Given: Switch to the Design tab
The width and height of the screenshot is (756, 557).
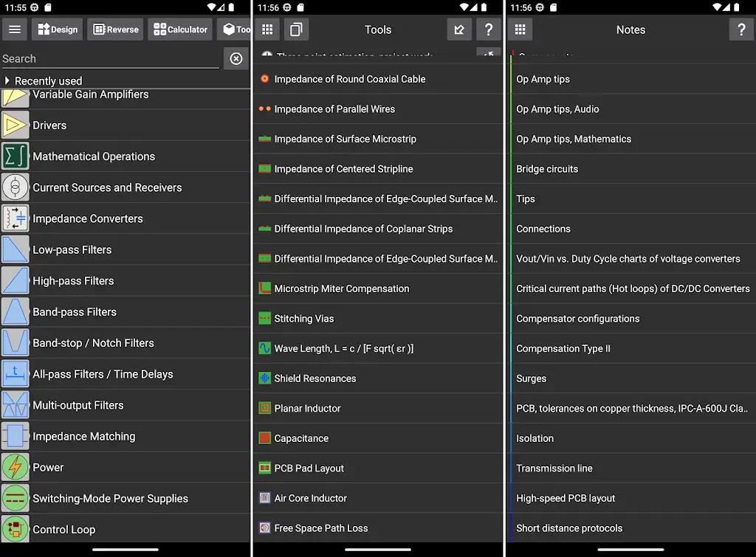Looking at the screenshot, I should 58,30.
